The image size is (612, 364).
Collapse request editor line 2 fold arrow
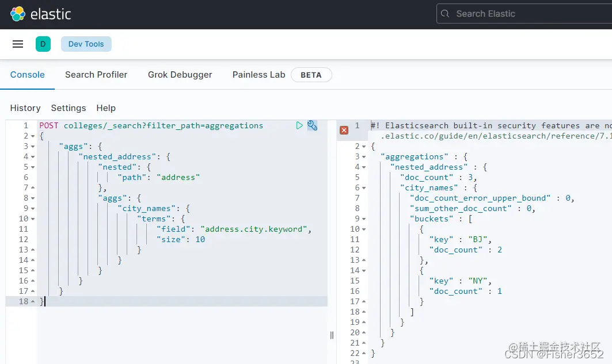point(33,136)
